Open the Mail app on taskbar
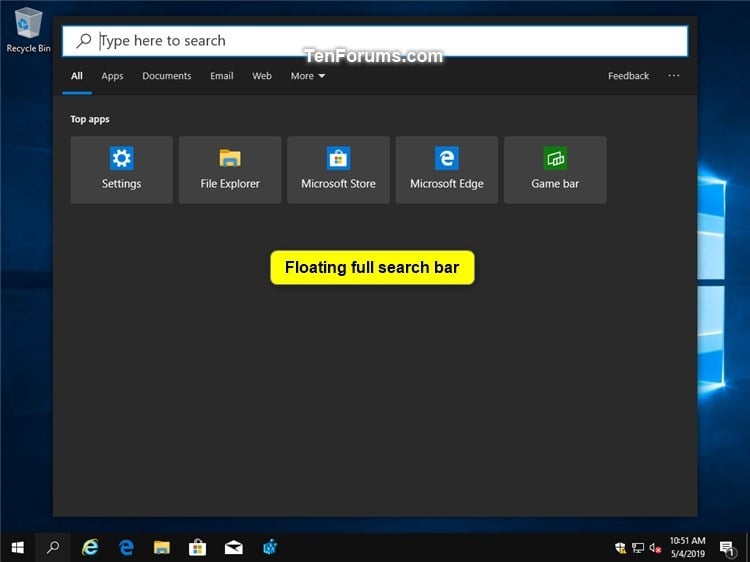750x562 pixels. click(x=233, y=547)
